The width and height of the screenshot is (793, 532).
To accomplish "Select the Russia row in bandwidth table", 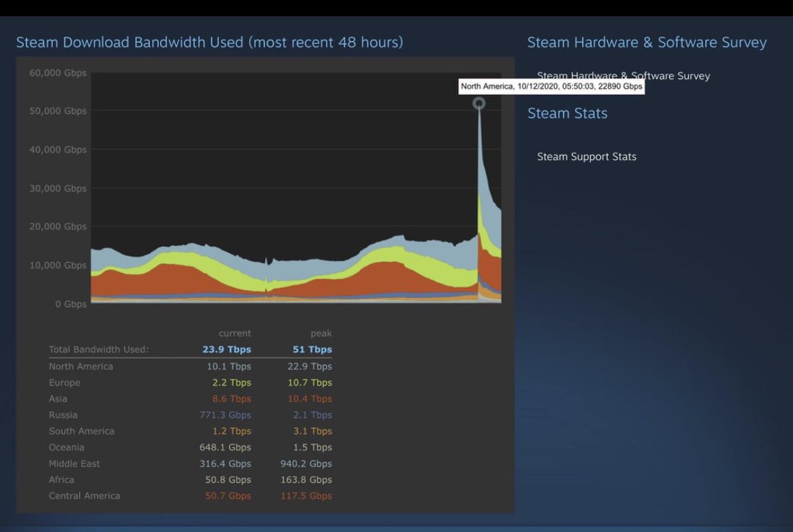I will (190, 415).
